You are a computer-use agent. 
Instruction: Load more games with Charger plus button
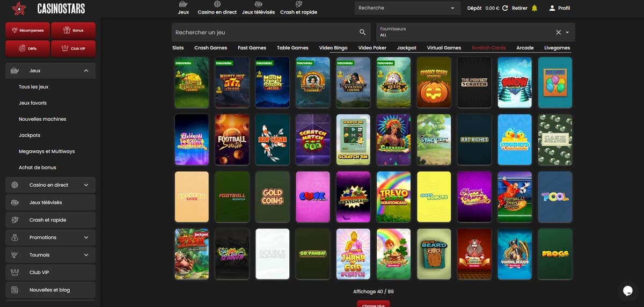click(x=373, y=304)
